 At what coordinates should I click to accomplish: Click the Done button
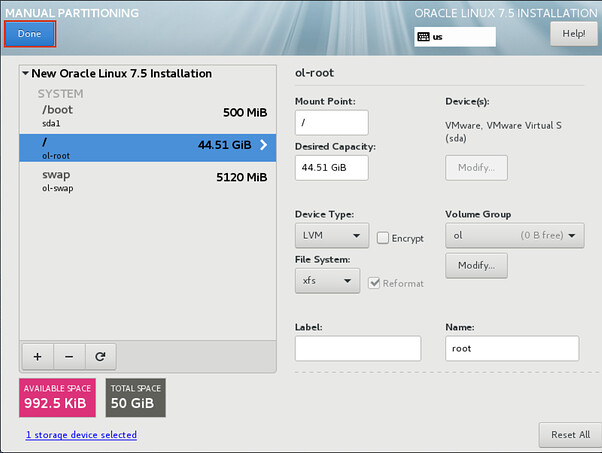(x=30, y=34)
